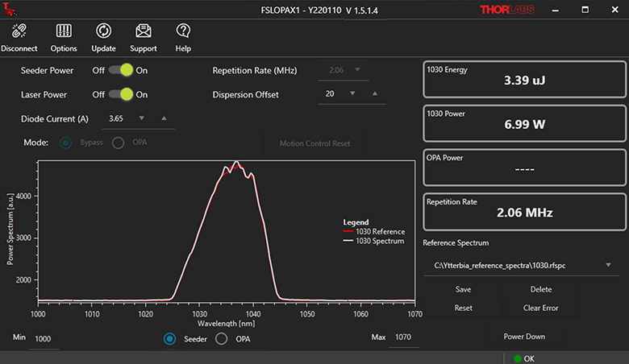Click the Dispersion Offset value 20
Viewport: 629px width, 364px height.
[x=330, y=93]
